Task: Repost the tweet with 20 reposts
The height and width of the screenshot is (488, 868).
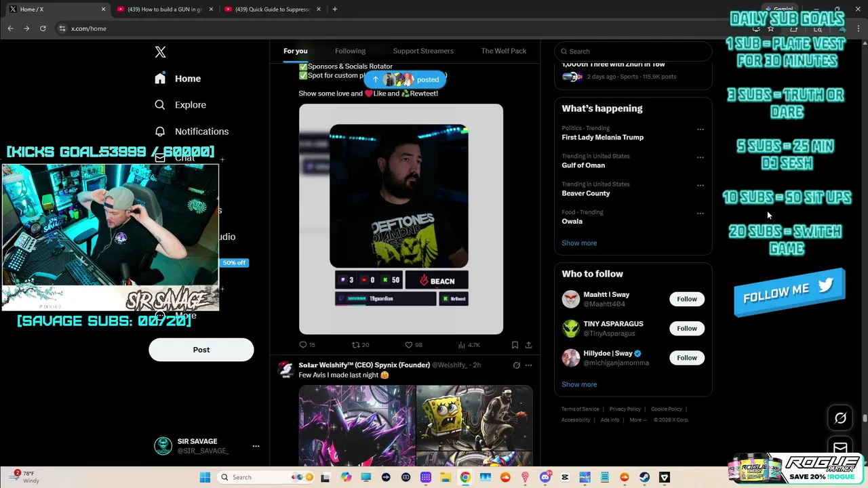Action: (360, 345)
